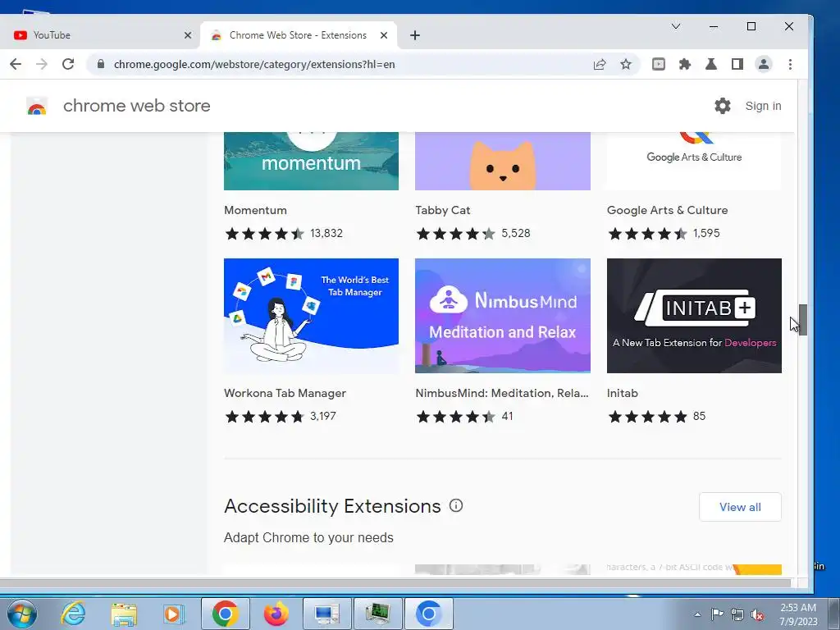Click Momentum's 13,832 rating count

coord(326,233)
